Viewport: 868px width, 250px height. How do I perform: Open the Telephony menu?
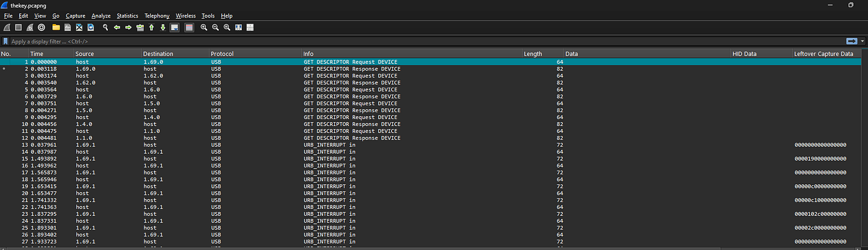157,16
